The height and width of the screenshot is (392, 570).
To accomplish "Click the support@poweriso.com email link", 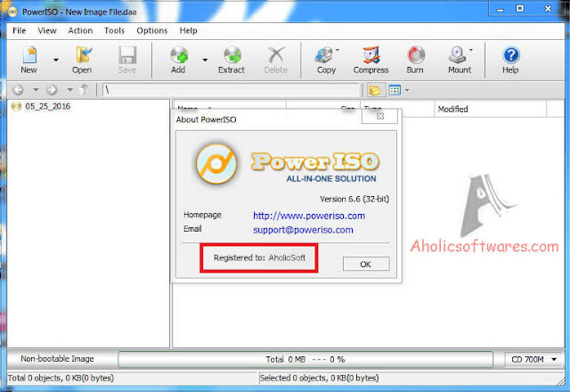I will tap(303, 230).
